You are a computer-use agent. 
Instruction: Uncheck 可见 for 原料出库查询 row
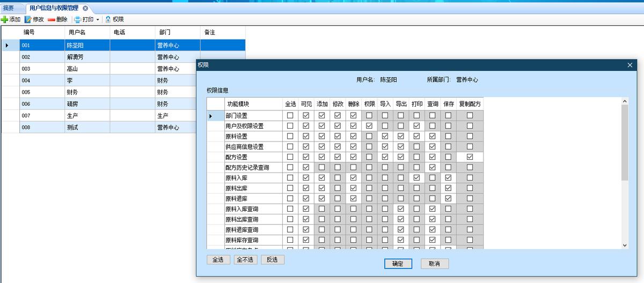pos(306,219)
